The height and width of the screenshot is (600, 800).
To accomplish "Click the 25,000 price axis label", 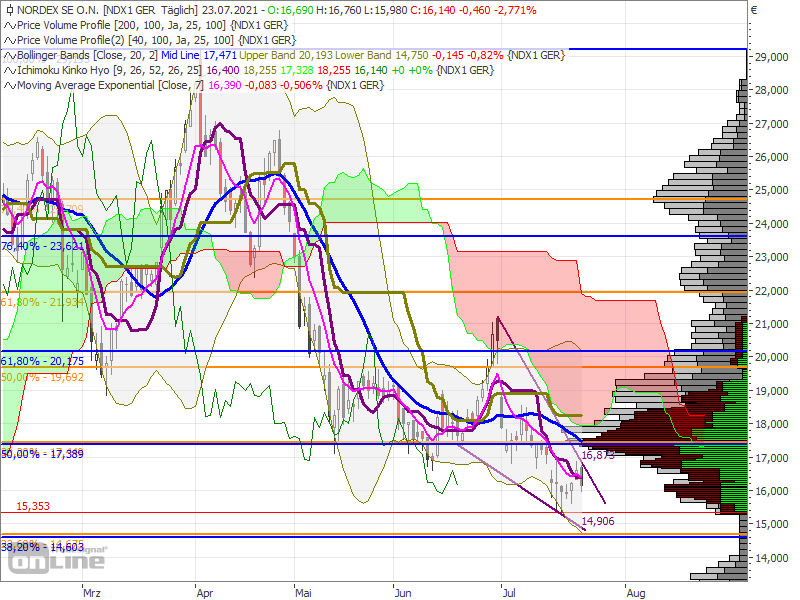I will (x=771, y=190).
